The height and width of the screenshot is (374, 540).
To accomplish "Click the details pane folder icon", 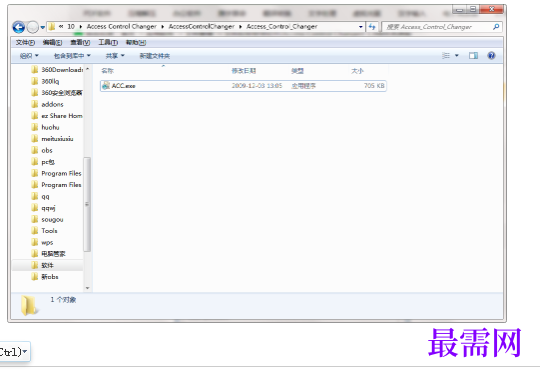I will [29, 305].
